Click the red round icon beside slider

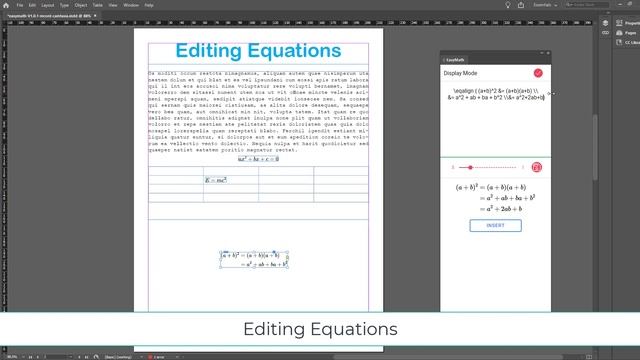(536, 167)
